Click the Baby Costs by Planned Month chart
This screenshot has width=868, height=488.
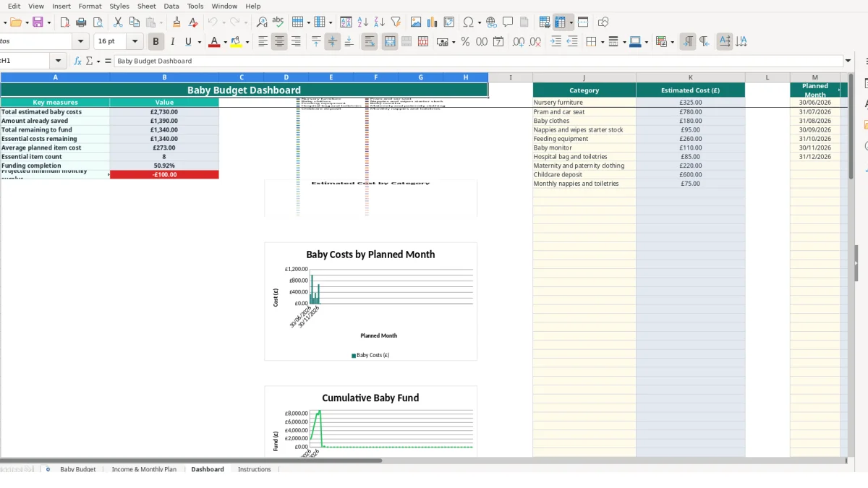point(370,301)
